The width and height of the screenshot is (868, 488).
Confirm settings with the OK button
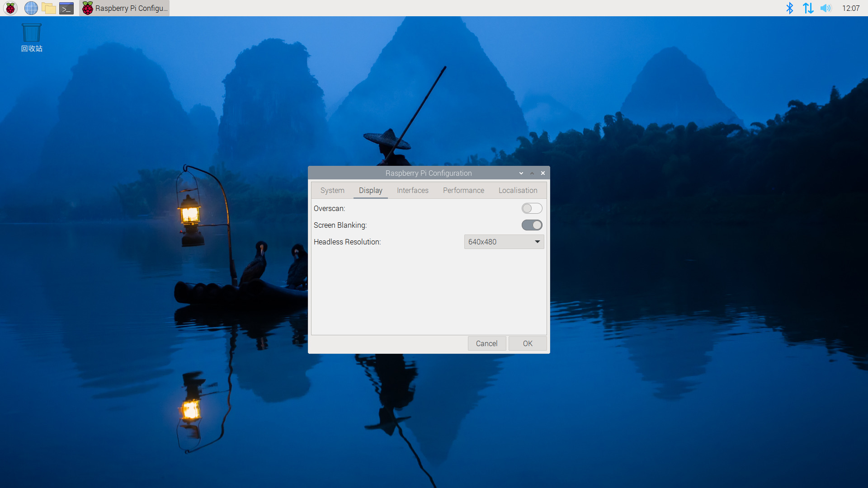(x=528, y=343)
